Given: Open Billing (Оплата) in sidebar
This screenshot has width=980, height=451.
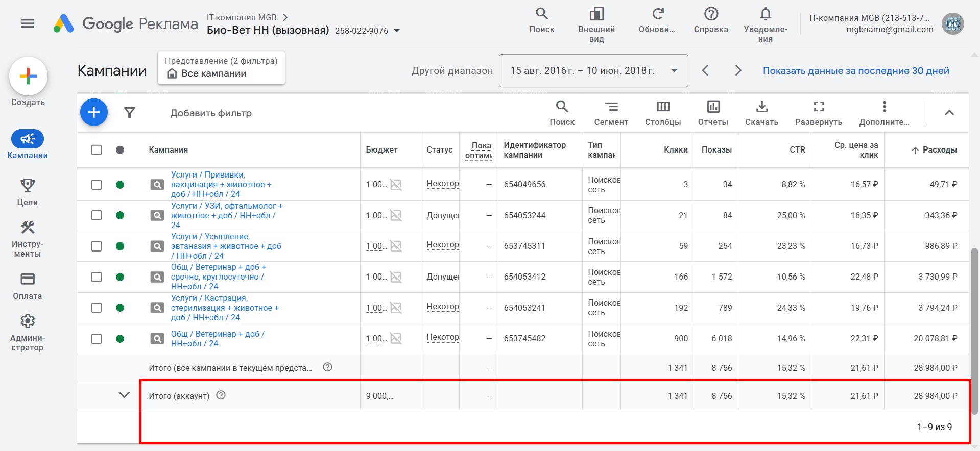Looking at the screenshot, I should pos(28,286).
